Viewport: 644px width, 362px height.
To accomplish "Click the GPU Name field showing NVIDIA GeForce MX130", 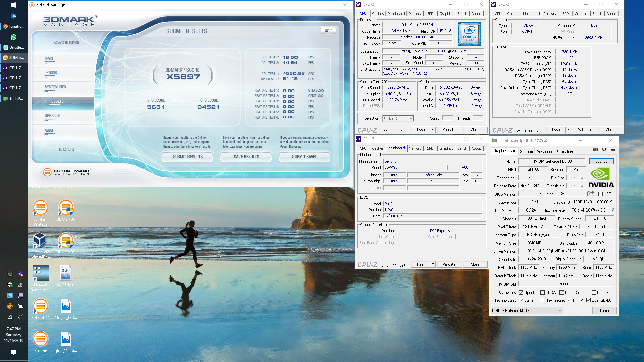I will 552,161.
